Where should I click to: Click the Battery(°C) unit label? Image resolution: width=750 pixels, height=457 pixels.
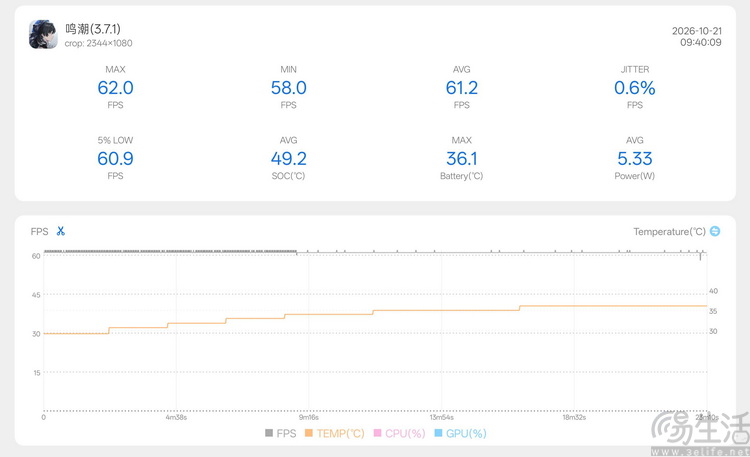pyautogui.click(x=462, y=176)
